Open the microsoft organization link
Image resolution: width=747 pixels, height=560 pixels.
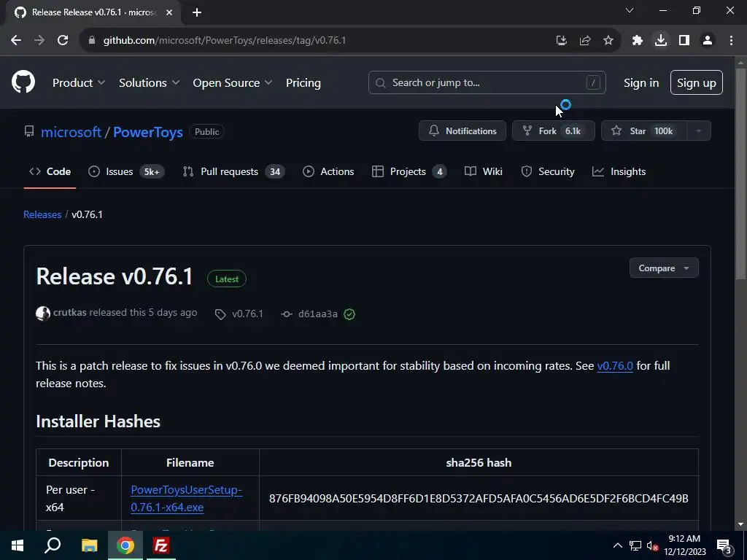click(x=71, y=132)
